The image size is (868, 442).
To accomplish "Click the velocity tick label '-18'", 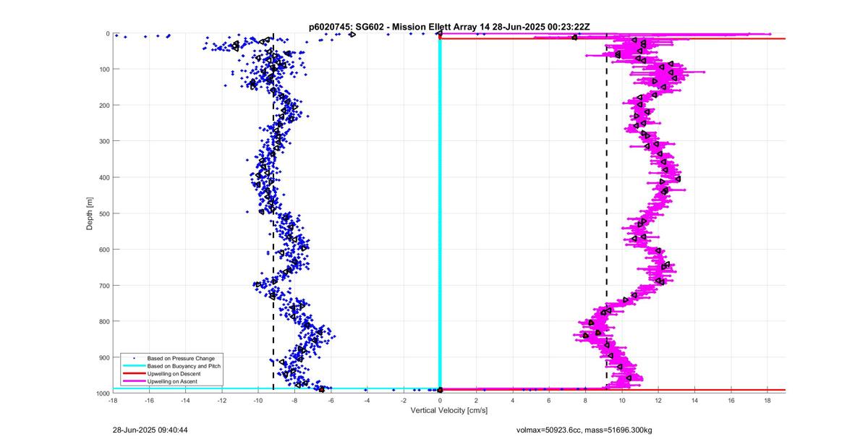I will tap(113, 400).
